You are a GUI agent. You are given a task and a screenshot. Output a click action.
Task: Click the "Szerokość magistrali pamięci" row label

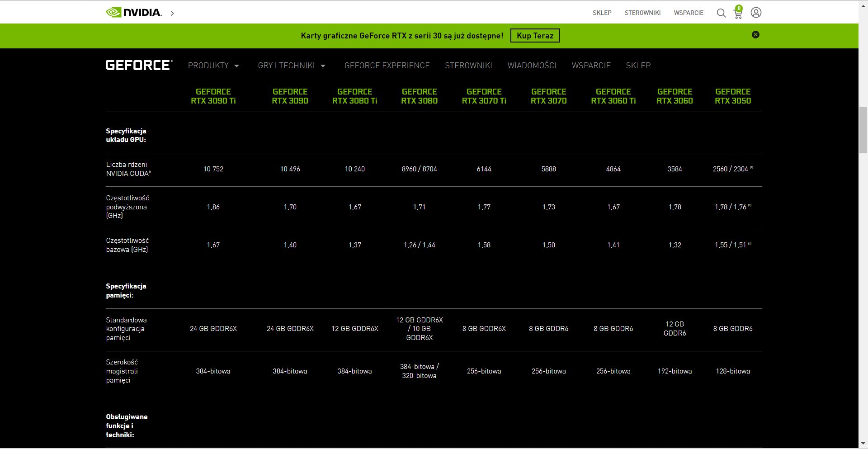tap(122, 371)
